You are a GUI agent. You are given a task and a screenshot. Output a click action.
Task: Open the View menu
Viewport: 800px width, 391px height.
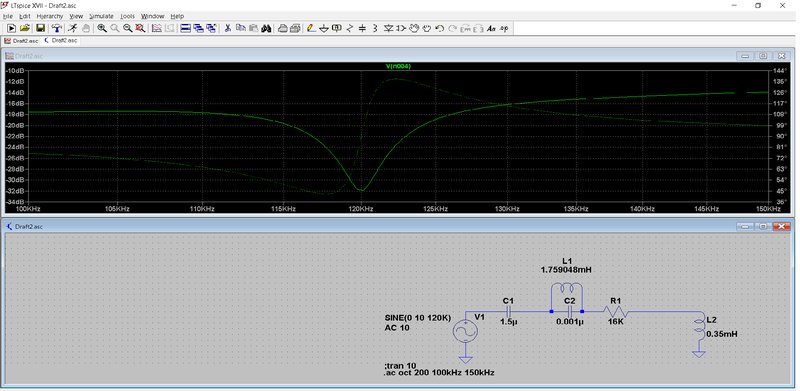click(76, 16)
